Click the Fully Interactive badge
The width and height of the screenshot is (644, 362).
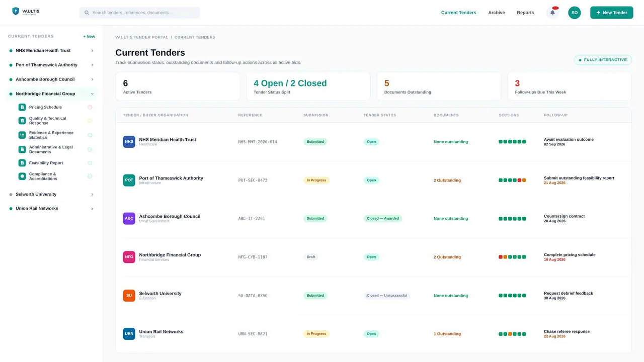(x=603, y=60)
